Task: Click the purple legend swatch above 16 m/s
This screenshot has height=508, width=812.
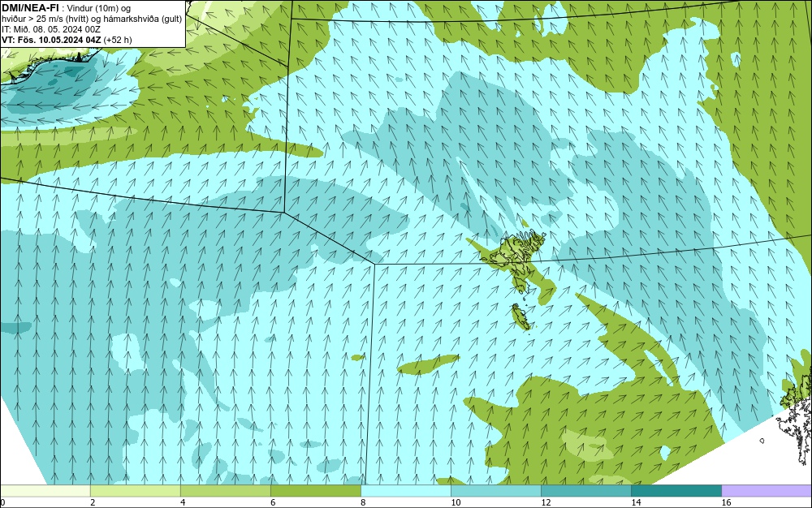Action: pyautogui.click(x=767, y=490)
